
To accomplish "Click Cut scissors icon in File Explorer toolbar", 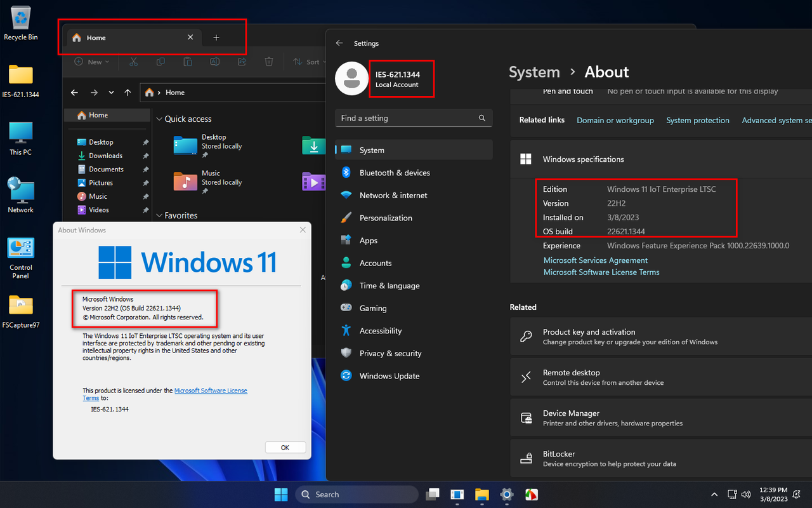I will click(x=133, y=62).
